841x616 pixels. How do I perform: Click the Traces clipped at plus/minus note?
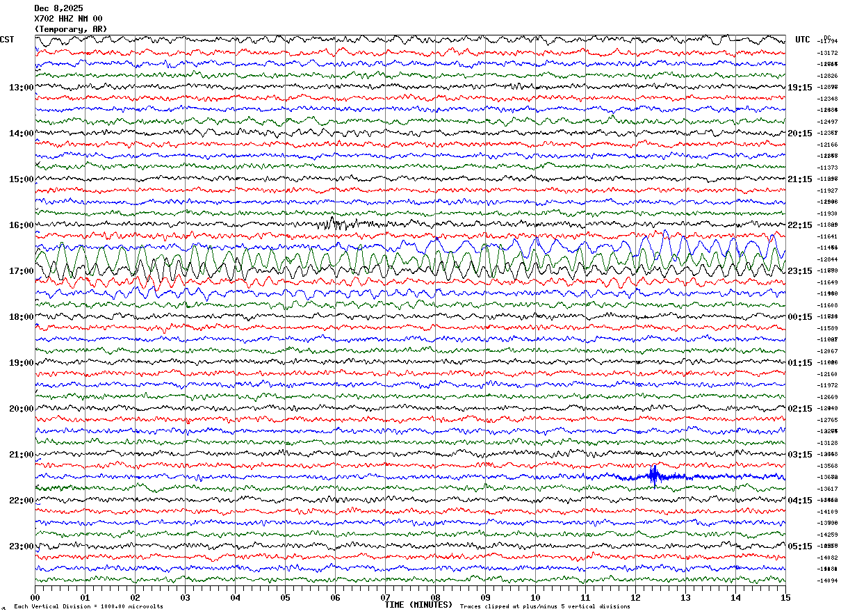pyautogui.click(x=545, y=607)
